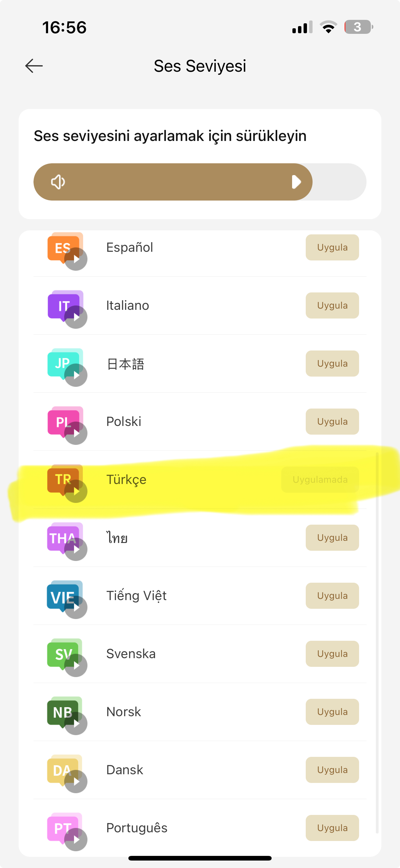
Task: Go back using the arrow icon
Action: [34, 66]
